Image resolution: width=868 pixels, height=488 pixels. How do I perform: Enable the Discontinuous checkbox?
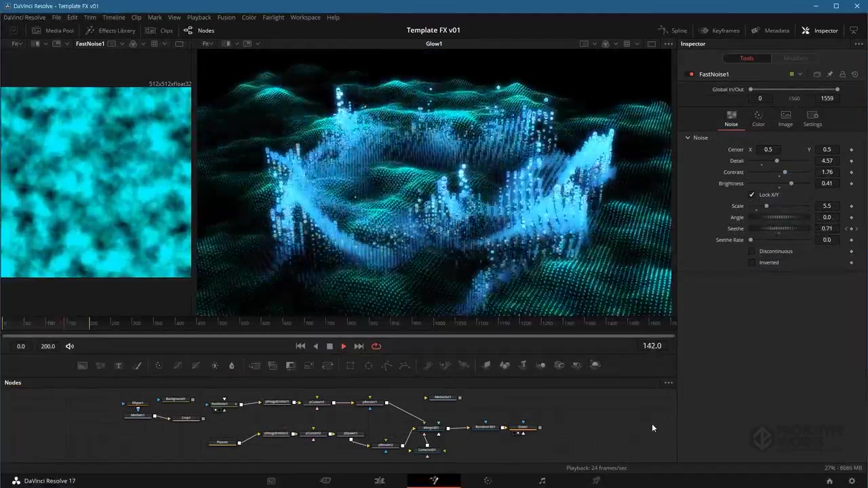(751, 251)
